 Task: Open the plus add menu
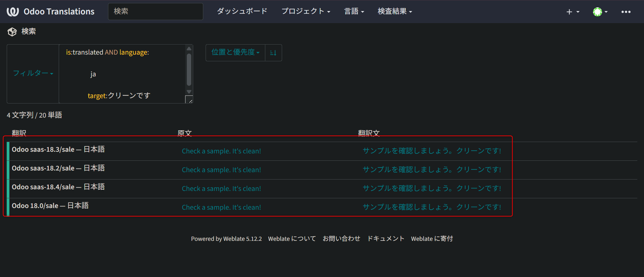coord(573,12)
